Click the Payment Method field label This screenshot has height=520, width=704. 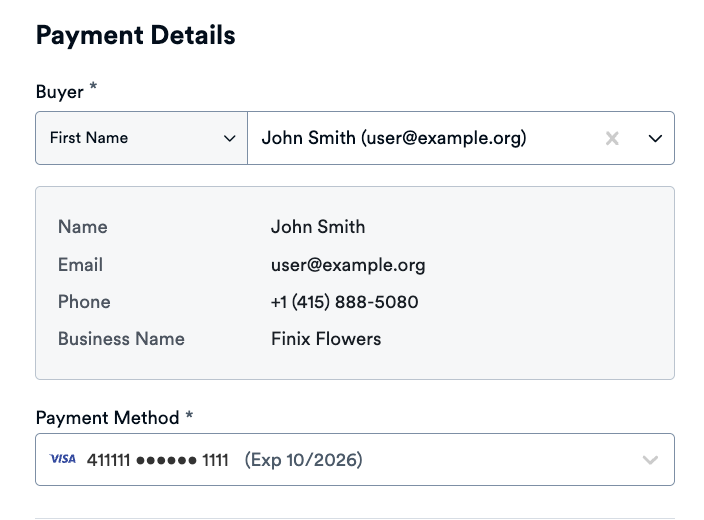pyautogui.click(x=107, y=418)
